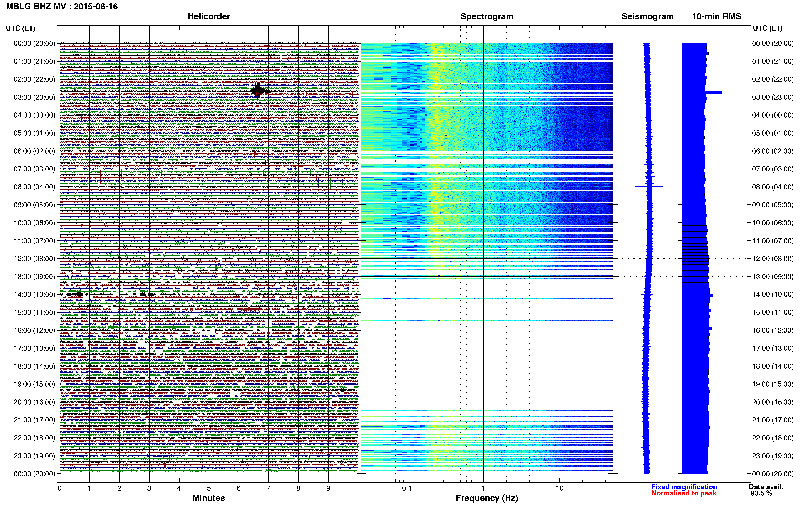The image size is (812, 508).
Task: Click the 13:00 (09:00) label on the RMS axis
Action: pos(773,277)
